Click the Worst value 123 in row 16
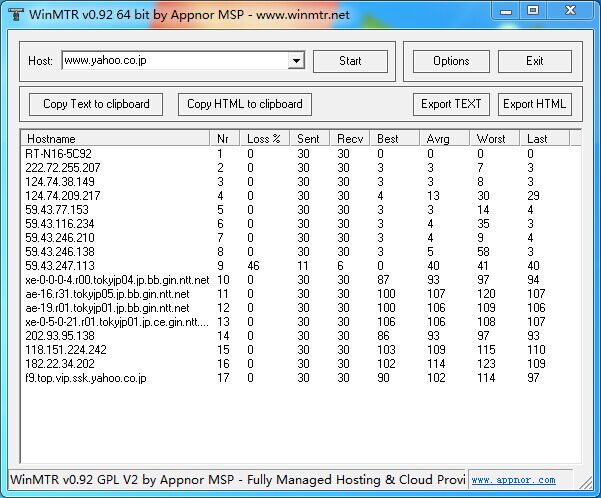The width and height of the screenshot is (601, 498). pyautogui.click(x=486, y=364)
